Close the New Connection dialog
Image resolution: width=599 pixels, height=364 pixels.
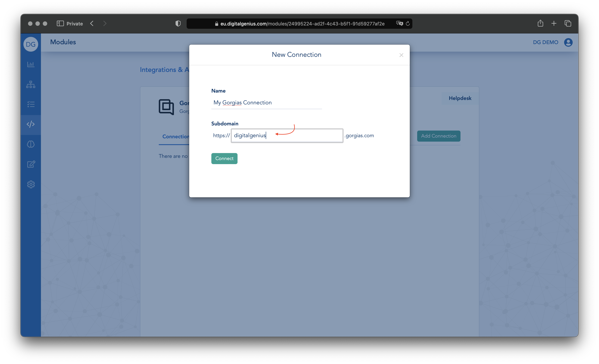click(x=401, y=55)
